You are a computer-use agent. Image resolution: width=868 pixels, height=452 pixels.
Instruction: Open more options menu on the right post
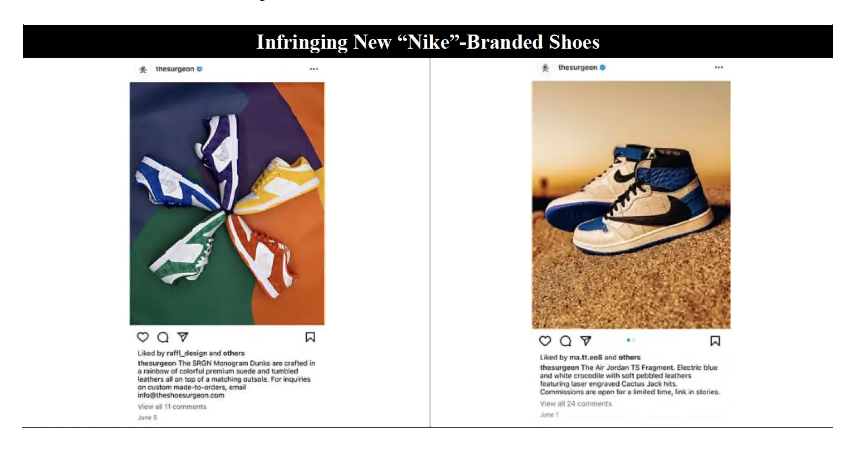719,67
